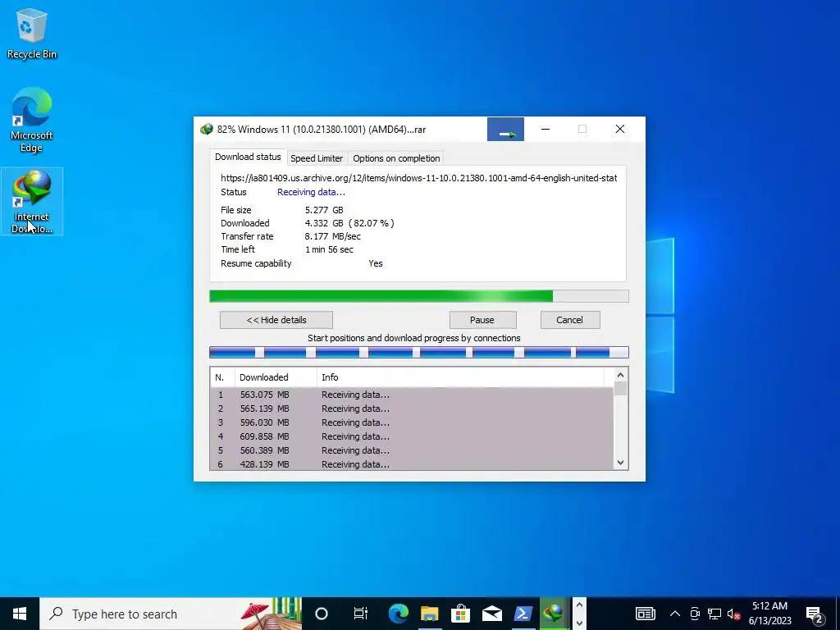Pause the current download
The image size is (840, 630).
(482, 320)
